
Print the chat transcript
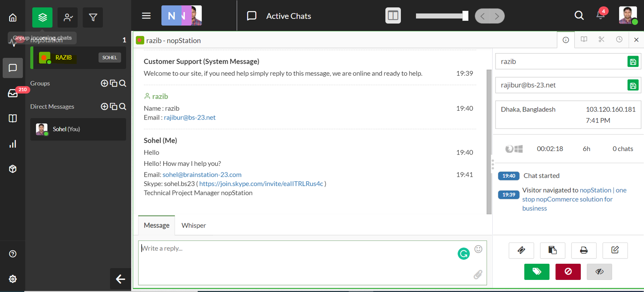[x=584, y=250]
